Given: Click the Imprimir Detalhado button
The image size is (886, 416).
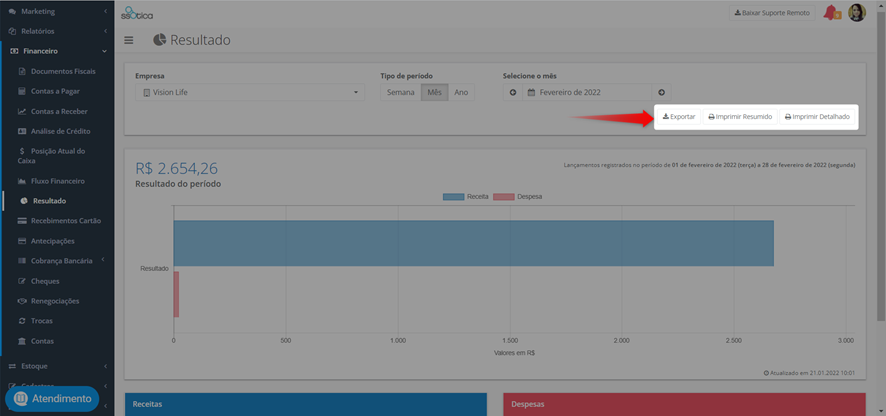Looking at the screenshot, I should point(816,116).
